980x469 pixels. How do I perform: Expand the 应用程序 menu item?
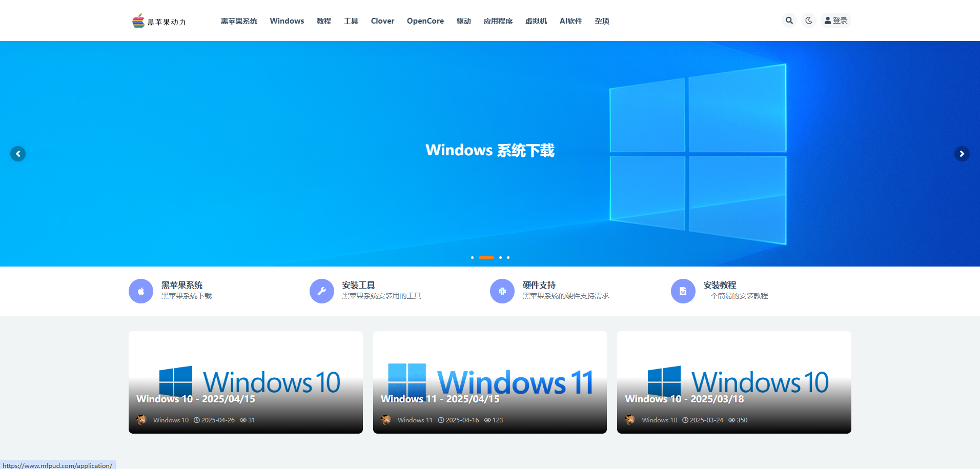[498, 21]
